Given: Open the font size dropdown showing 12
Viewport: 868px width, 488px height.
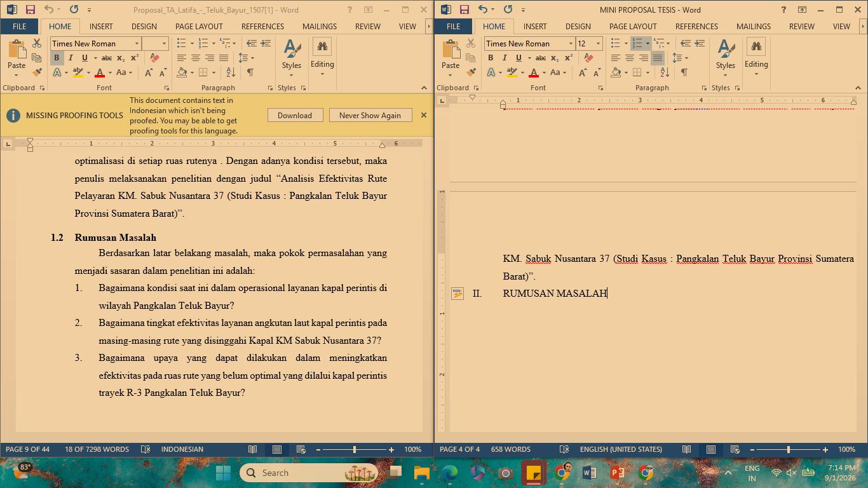Looking at the screenshot, I should [x=598, y=43].
